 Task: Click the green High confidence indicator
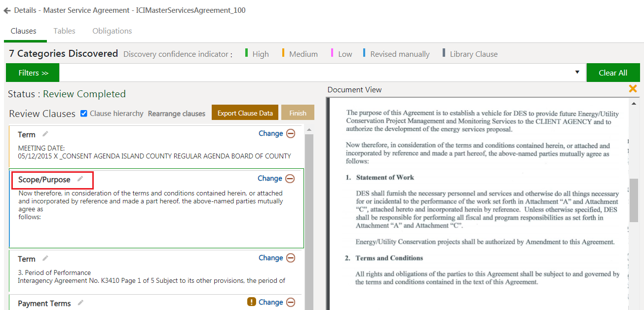coord(246,53)
